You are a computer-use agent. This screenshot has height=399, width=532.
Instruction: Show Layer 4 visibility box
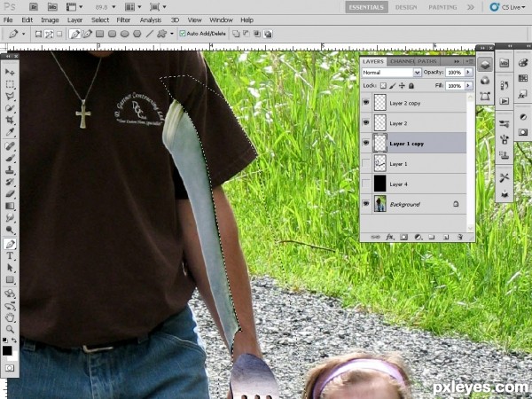(x=365, y=184)
